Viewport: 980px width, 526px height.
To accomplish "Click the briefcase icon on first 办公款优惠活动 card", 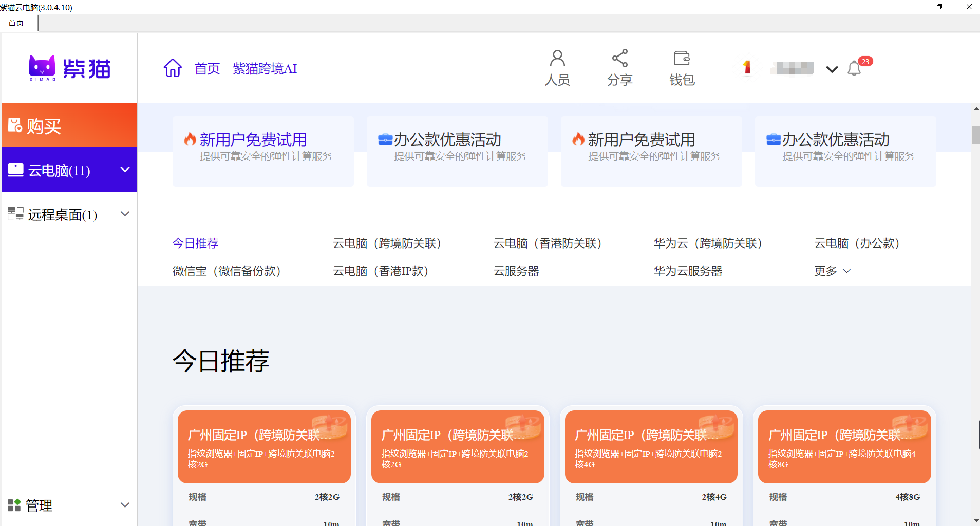I will (385, 139).
